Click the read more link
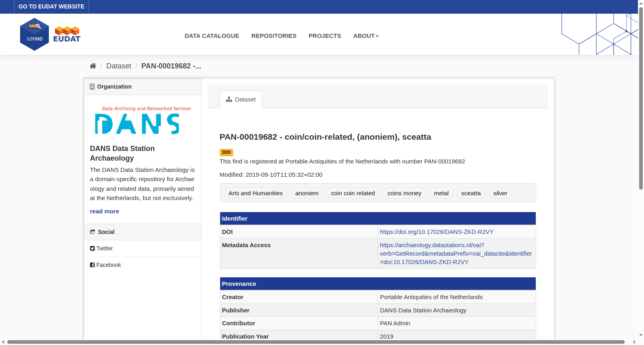Viewport: 644px width, 345px height. tap(104, 211)
